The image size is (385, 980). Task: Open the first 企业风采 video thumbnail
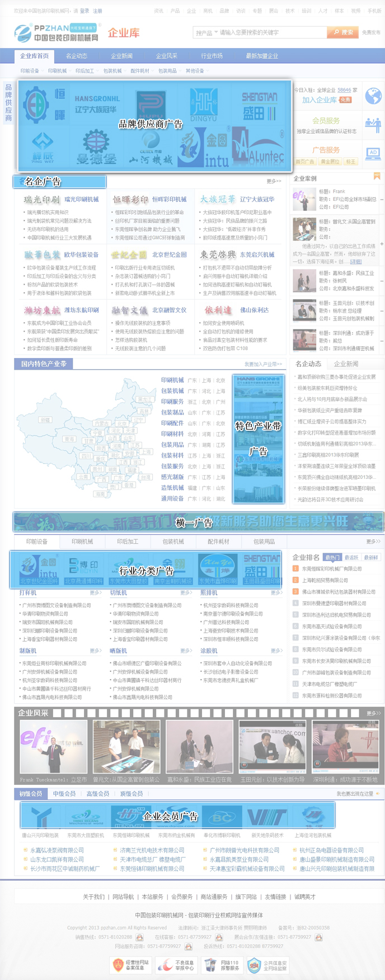pos(53,746)
